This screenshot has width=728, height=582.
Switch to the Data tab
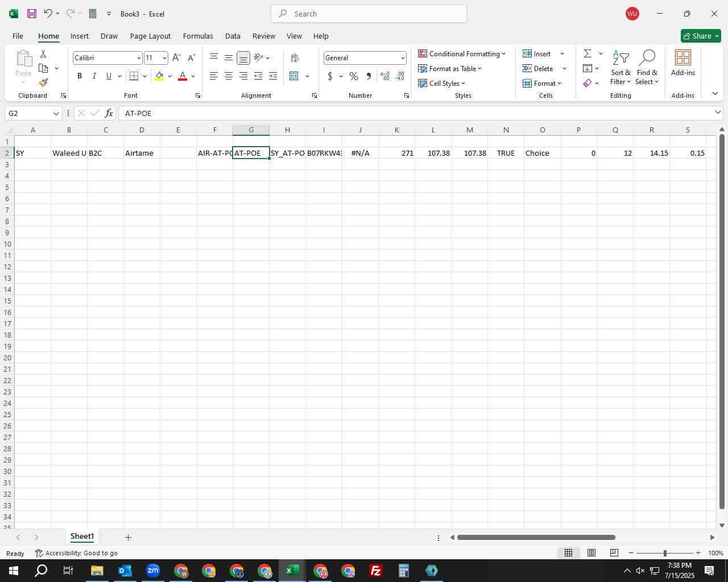pyautogui.click(x=233, y=36)
